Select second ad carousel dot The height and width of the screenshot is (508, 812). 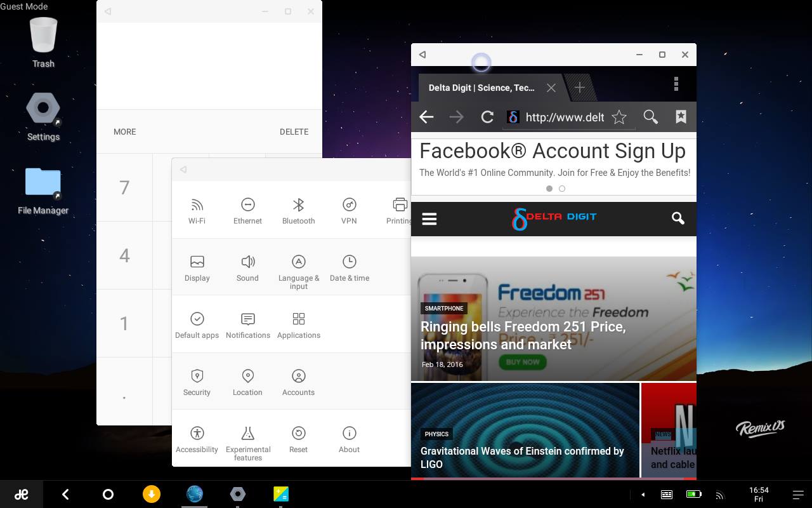pos(562,189)
